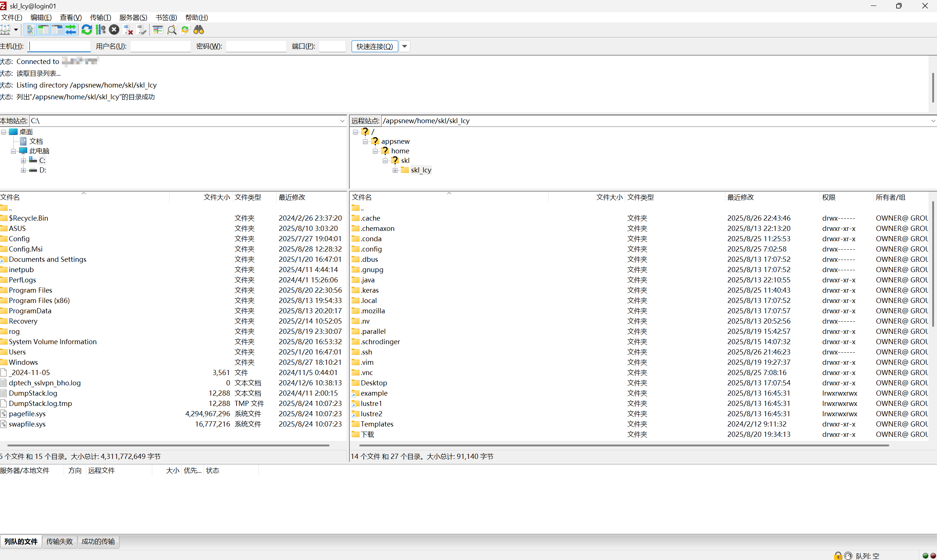The height and width of the screenshot is (560, 937).
Task: Click the 用户名(U) username field
Action: tap(160, 46)
